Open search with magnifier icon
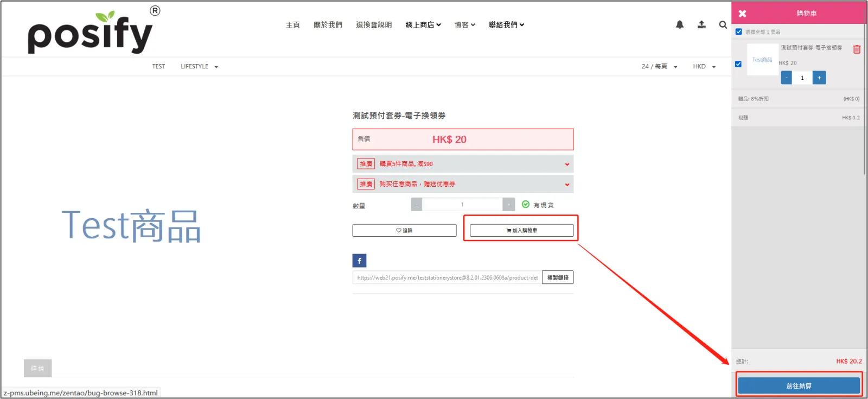The image size is (868, 399). click(723, 24)
